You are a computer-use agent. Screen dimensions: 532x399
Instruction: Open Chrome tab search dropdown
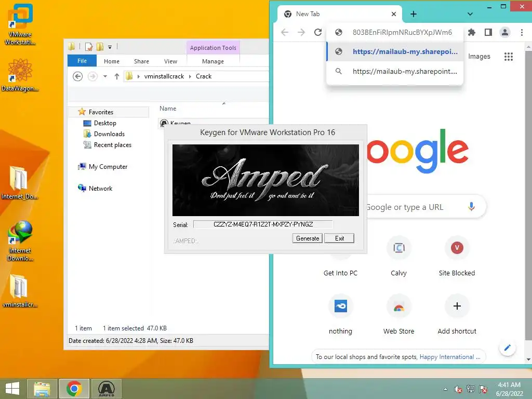pos(470,14)
